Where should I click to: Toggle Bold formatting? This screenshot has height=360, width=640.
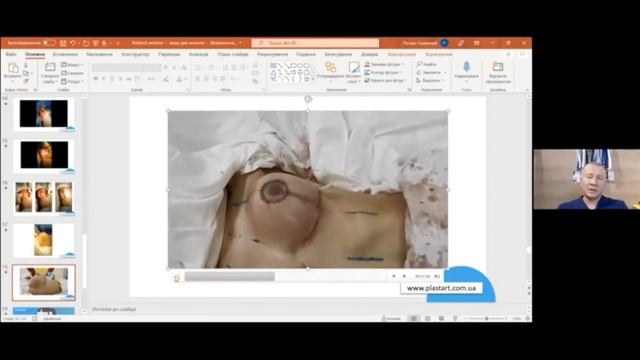(x=96, y=79)
